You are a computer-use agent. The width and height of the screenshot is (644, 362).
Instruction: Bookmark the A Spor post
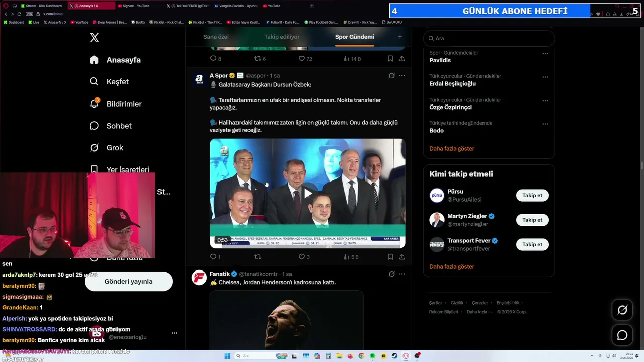pyautogui.click(x=390, y=257)
